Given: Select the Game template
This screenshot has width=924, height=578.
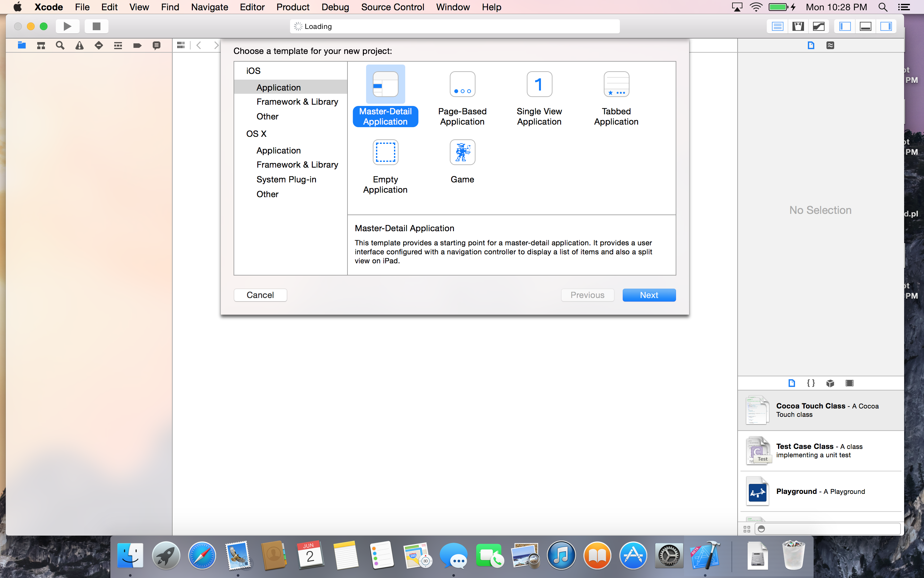Looking at the screenshot, I should coord(462,162).
